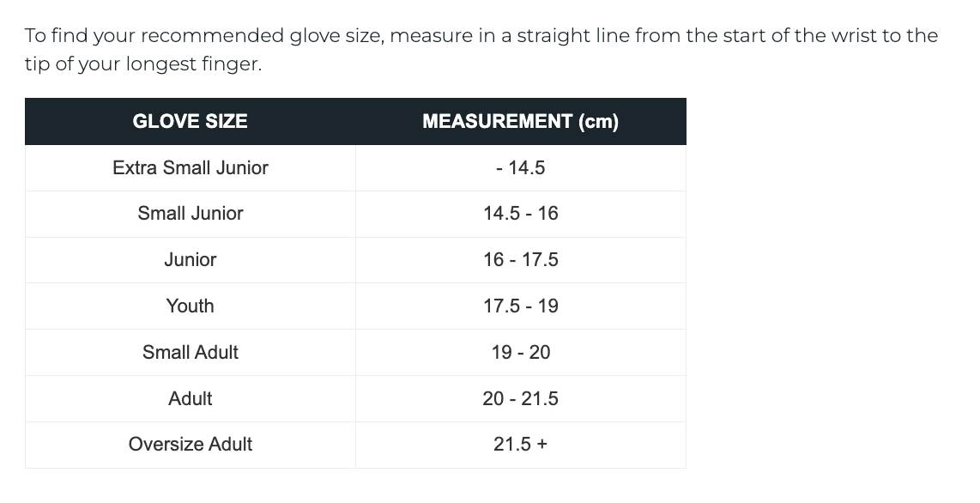The image size is (980, 503).
Task: Click the Small Adult size cell
Action: pyautogui.click(x=190, y=353)
